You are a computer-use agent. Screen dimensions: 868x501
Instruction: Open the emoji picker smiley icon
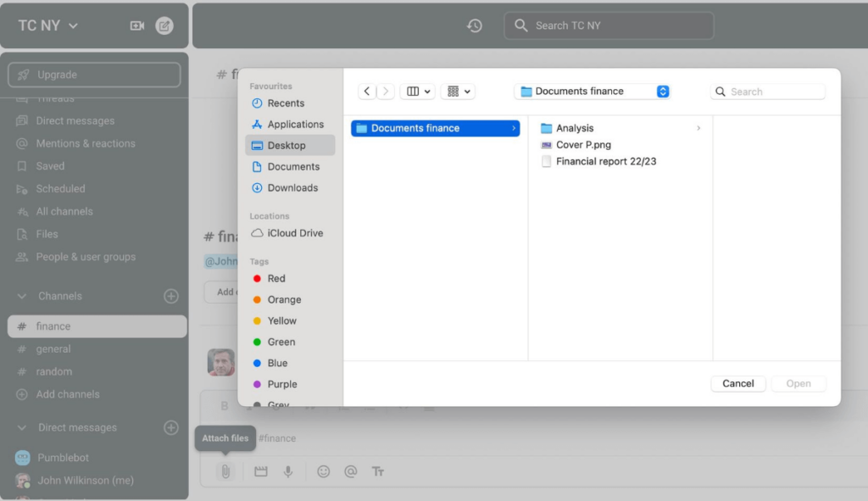323,471
